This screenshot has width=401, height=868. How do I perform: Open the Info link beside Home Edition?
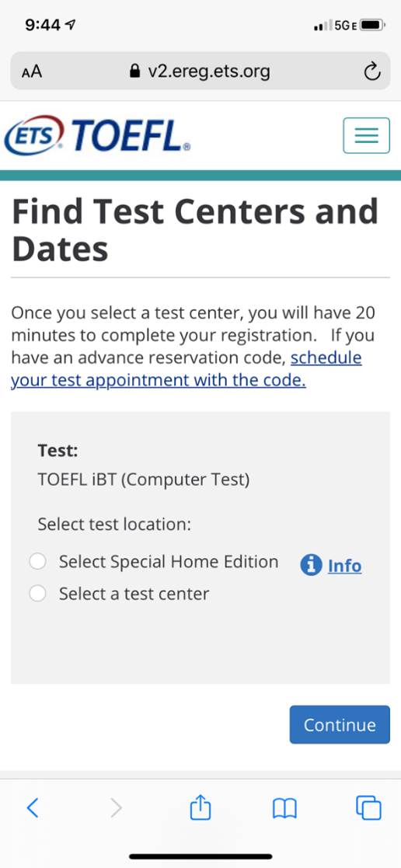point(344,566)
